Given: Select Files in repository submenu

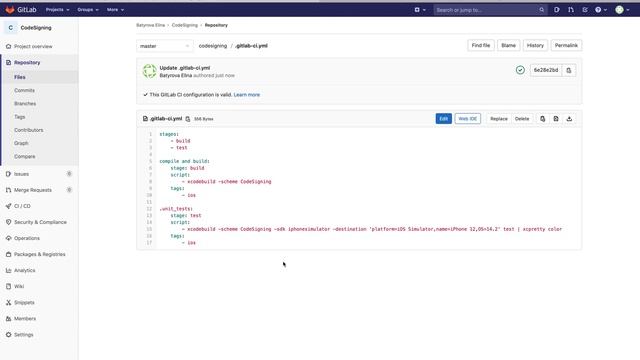Looking at the screenshot, I should (20, 77).
